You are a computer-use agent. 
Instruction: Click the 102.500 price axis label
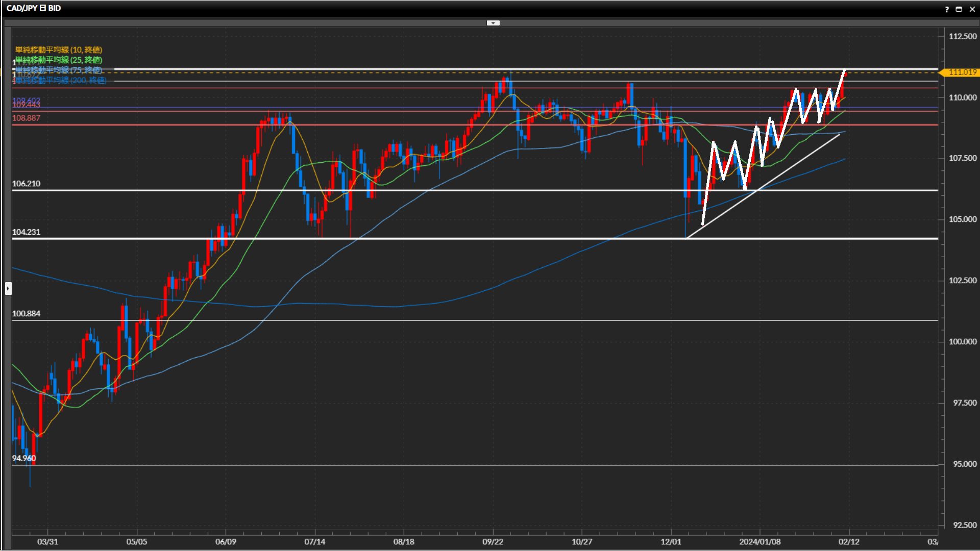pyautogui.click(x=962, y=281)
